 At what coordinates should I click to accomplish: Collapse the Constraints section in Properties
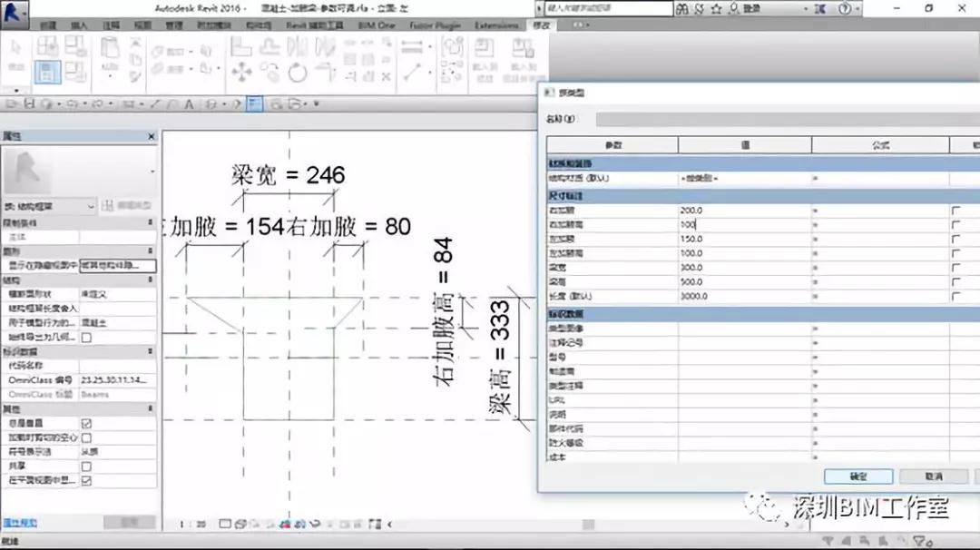pos(150,222)
